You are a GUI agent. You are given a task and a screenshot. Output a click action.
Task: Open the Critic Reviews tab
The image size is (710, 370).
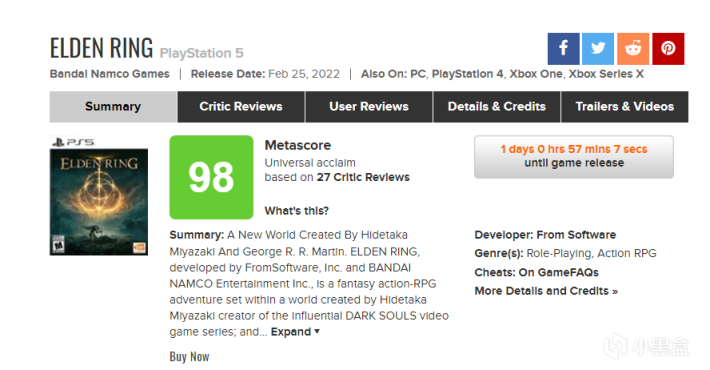(241, 107)
